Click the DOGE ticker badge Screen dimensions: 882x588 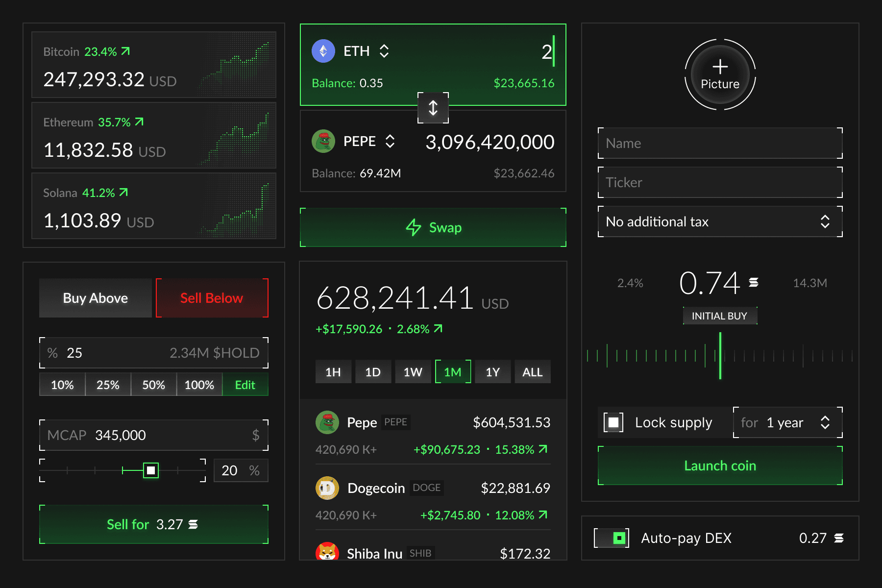coord(426,488)
